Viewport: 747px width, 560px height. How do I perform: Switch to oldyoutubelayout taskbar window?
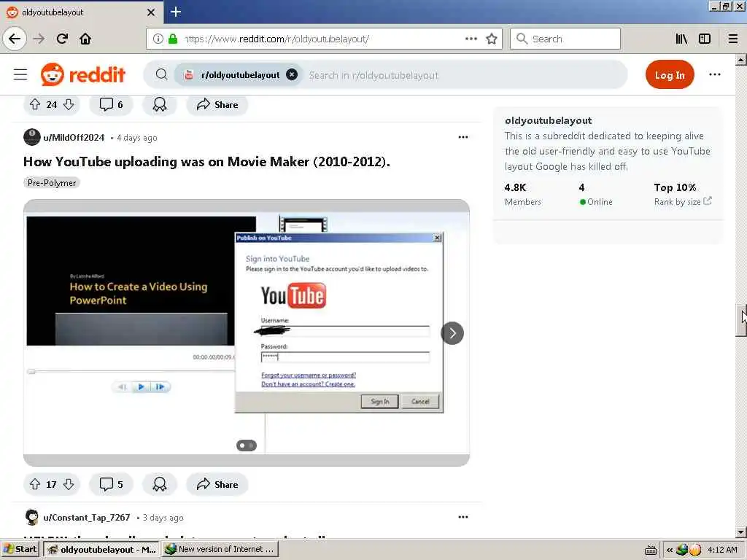(101, 550)
